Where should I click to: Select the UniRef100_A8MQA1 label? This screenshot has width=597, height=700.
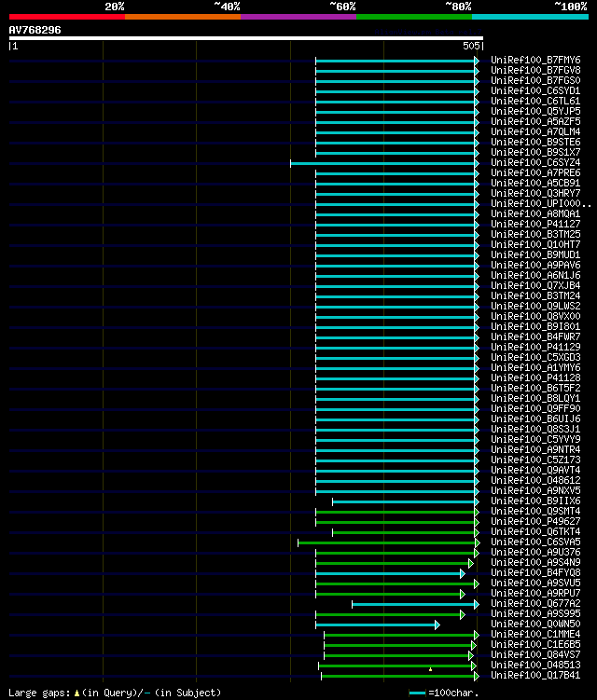535,213
